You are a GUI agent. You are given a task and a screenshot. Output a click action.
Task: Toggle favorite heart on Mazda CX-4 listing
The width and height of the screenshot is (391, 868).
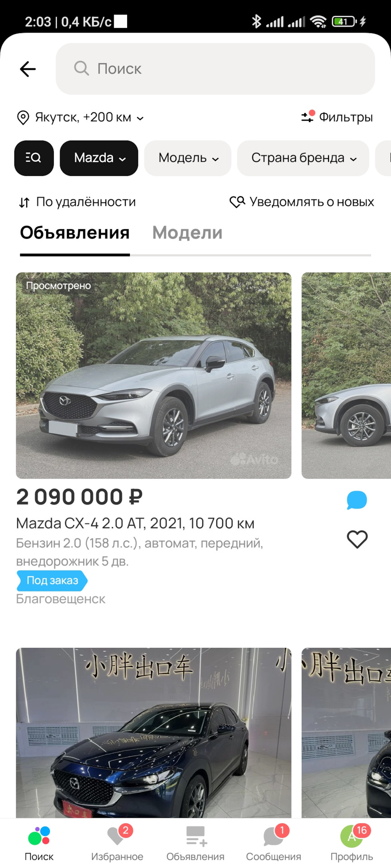click(x=357, y=539)
